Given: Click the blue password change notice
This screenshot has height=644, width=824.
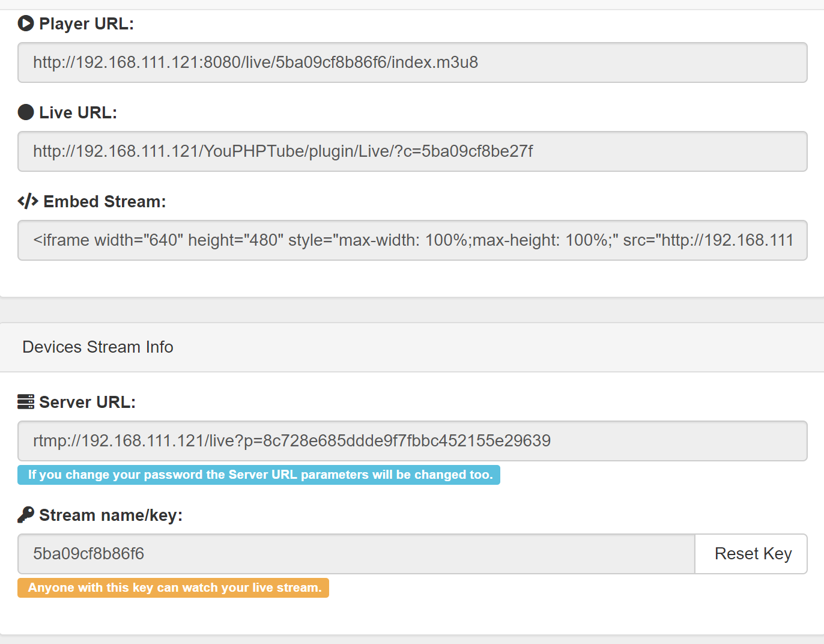Looking at the screenshot, I should click(258, 475).
